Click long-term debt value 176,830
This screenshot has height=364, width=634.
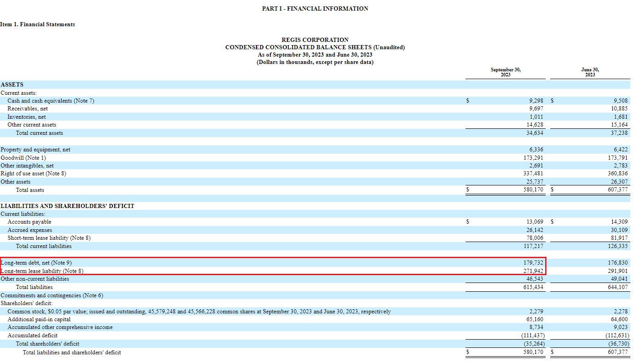click(x=617, y=263)
